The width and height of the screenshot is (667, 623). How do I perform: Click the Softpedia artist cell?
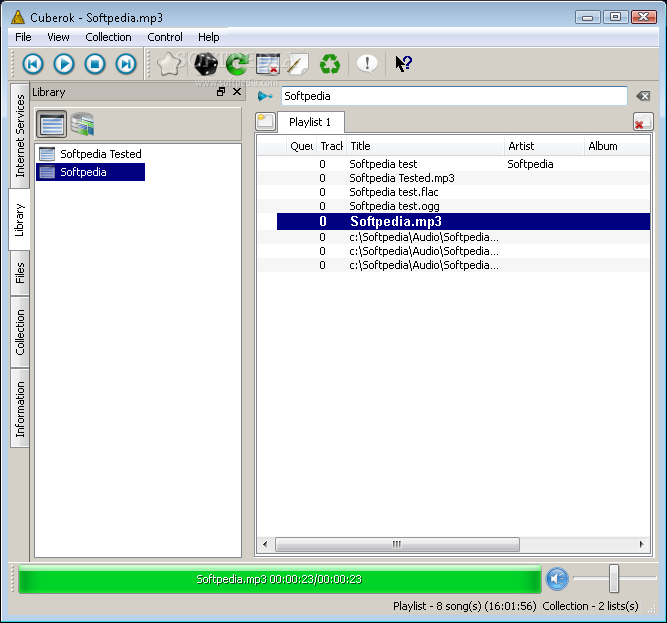(530, 164)
